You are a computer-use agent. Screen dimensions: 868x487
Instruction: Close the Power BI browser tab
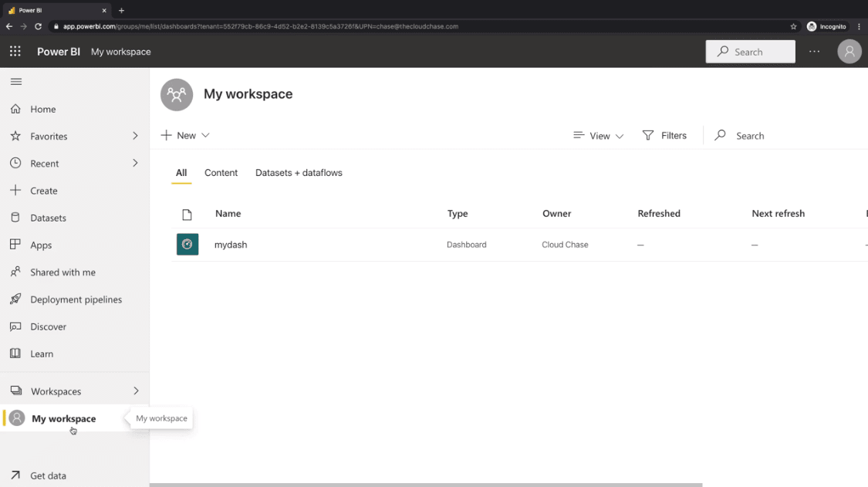coord(104,10)
